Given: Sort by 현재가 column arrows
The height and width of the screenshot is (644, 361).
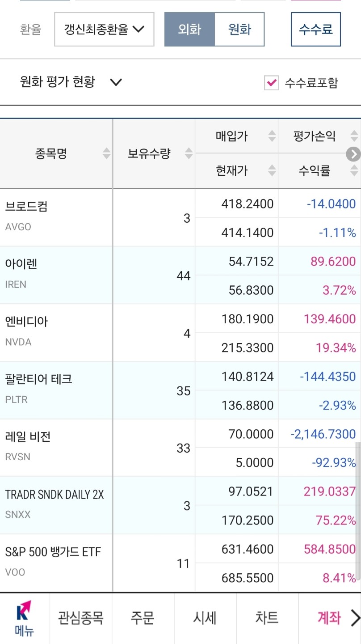Looking at the screenshot, I should 272,170.
